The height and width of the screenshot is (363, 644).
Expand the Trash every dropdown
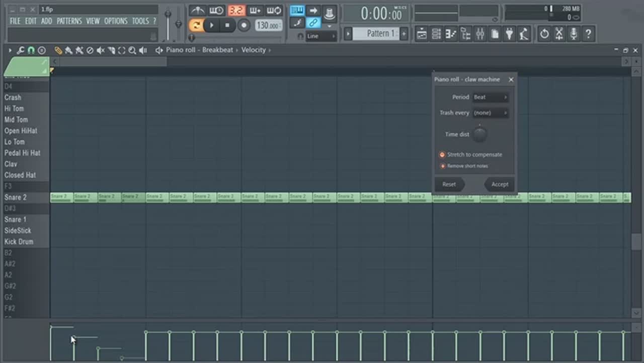point(490,113)
